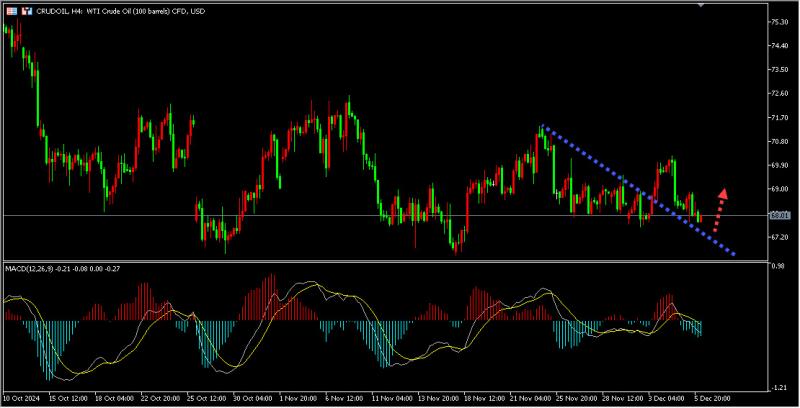This screenshot has width=800, height=408.
Task: Click the '30 Oct 04:00' time axis label
Action: pos(253,398)
